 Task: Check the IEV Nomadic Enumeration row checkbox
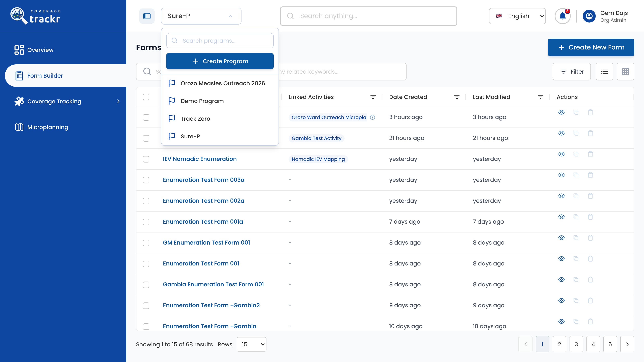(x=146, y=159)
